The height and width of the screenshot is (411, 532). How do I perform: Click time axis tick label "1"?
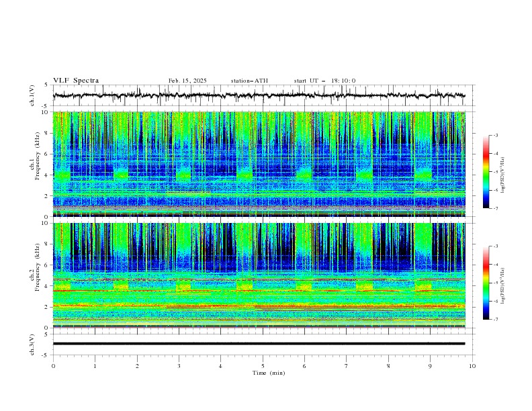click(x=95, y=366)
